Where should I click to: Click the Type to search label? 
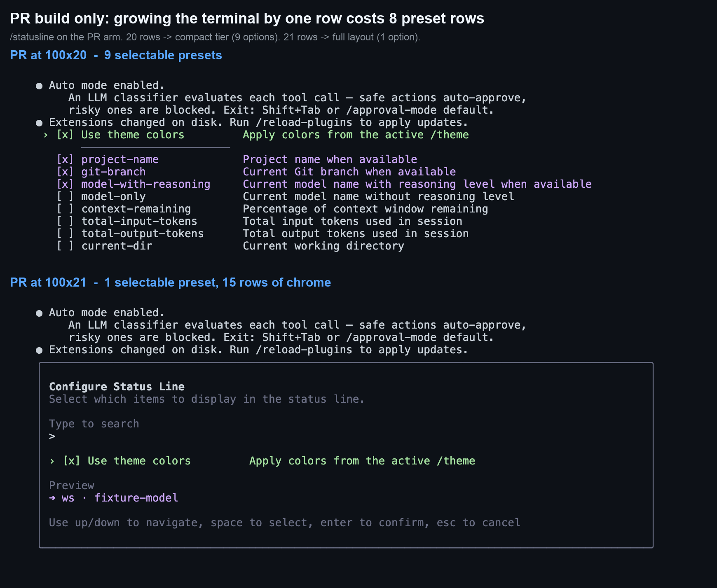pyautogui.click(x=94, y=424)
